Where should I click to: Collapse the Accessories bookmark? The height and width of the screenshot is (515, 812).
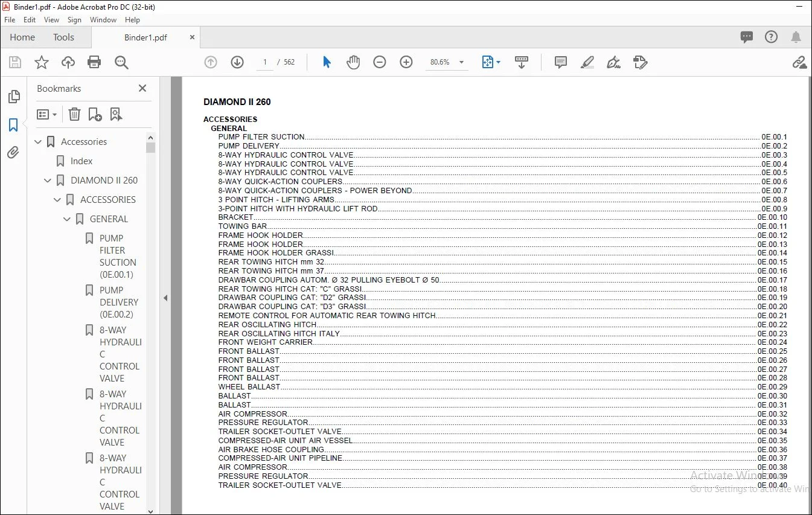[x=38, y=142]
